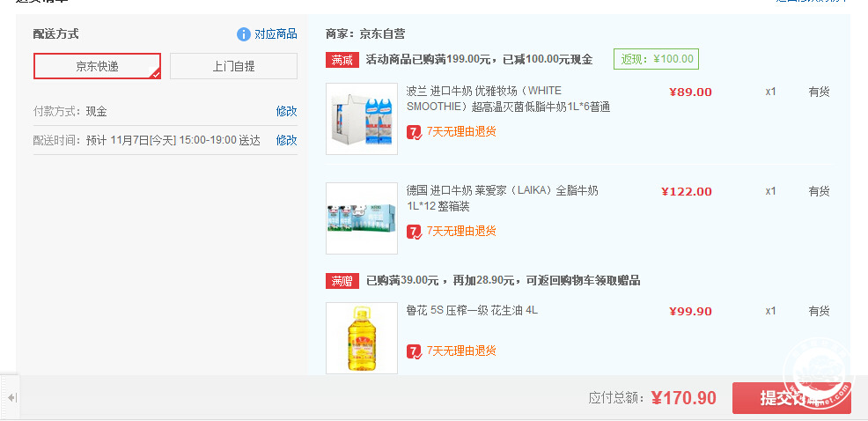Viewport: 868px width, 421px height.
Task: Click the blue info icon beside 对应商品
Action: 244,34
